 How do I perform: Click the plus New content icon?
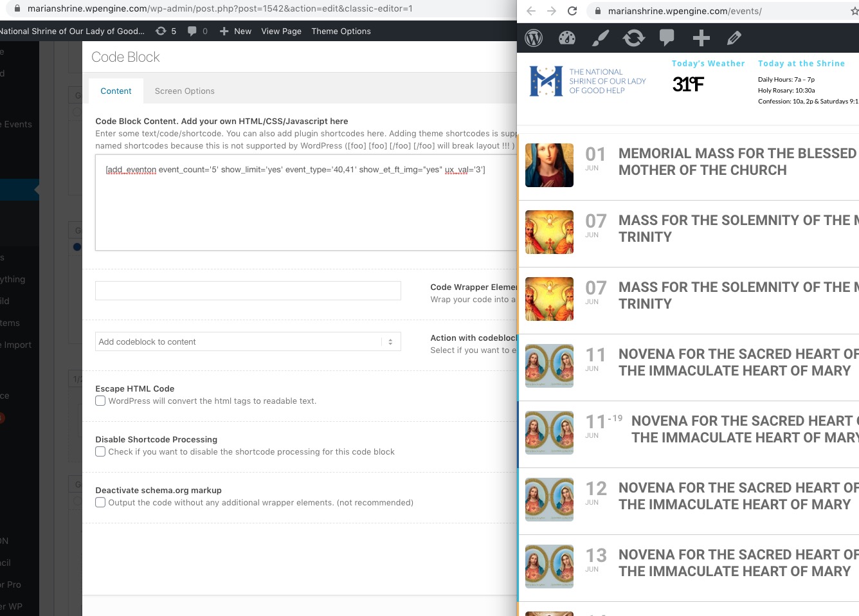click(701, 39)
